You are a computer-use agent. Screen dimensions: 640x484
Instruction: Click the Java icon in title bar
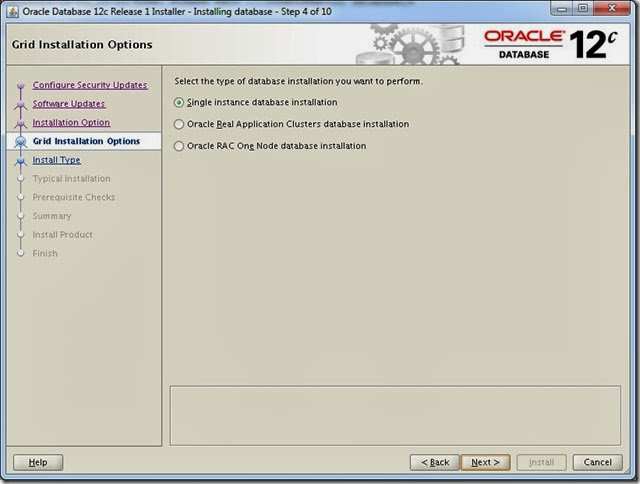[13, 11]
